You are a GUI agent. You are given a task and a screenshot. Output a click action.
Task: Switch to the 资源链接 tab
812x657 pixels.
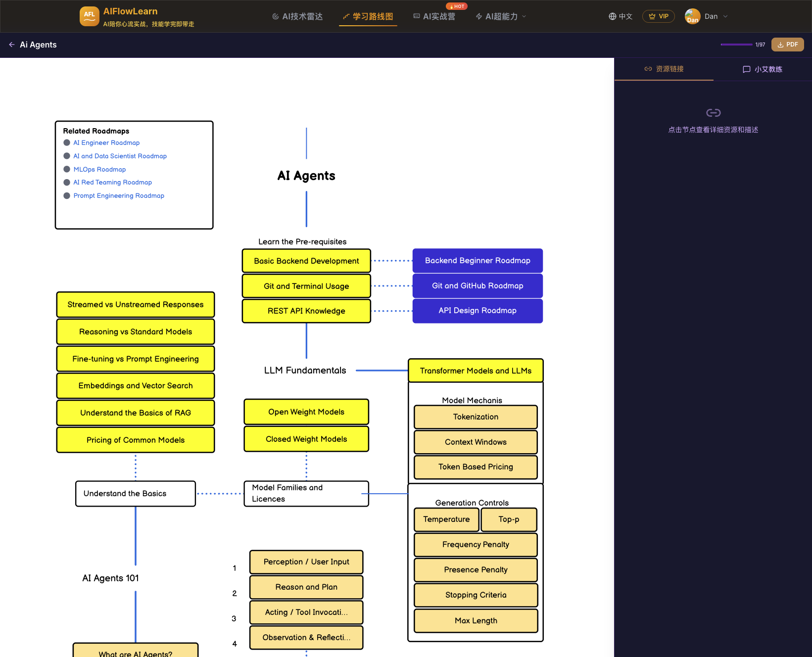coord(664,69)
